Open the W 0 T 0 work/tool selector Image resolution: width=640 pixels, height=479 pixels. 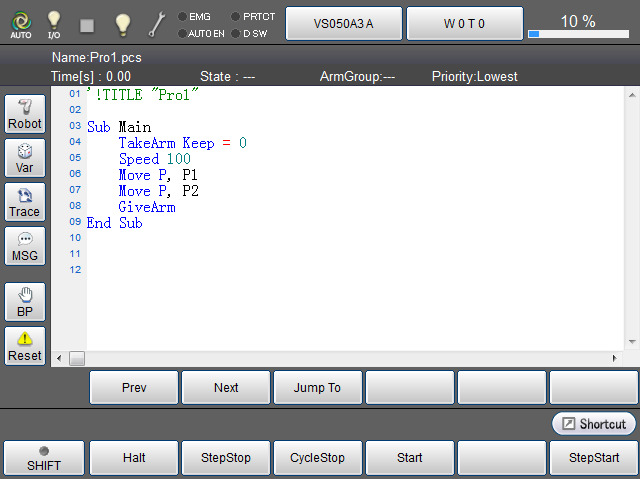pos(464,23)
